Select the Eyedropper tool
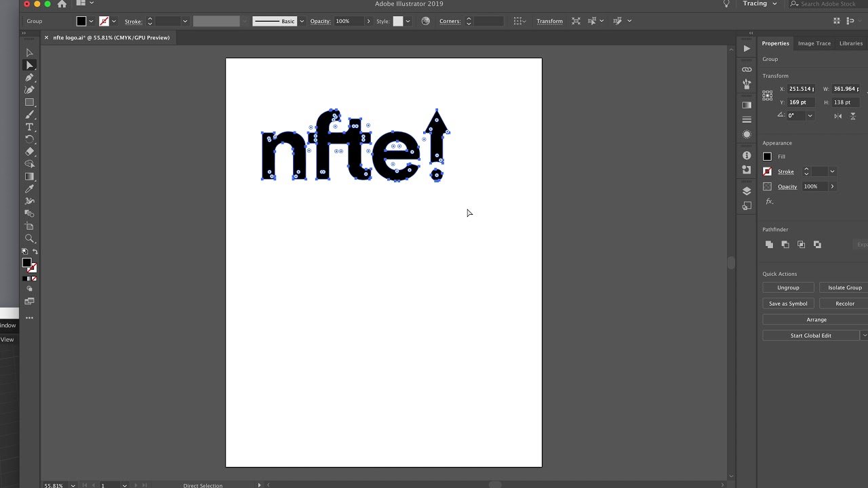The width and height of the screenshot is (868, 488). (29, 189)
